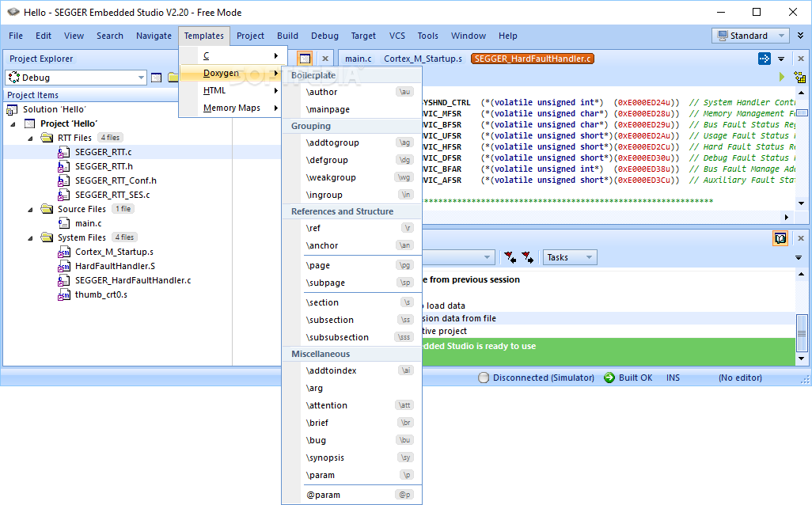Click the blue editor navigation arrows icon
The width and height of the screenshot is (812, 505).
pos(765,59)
